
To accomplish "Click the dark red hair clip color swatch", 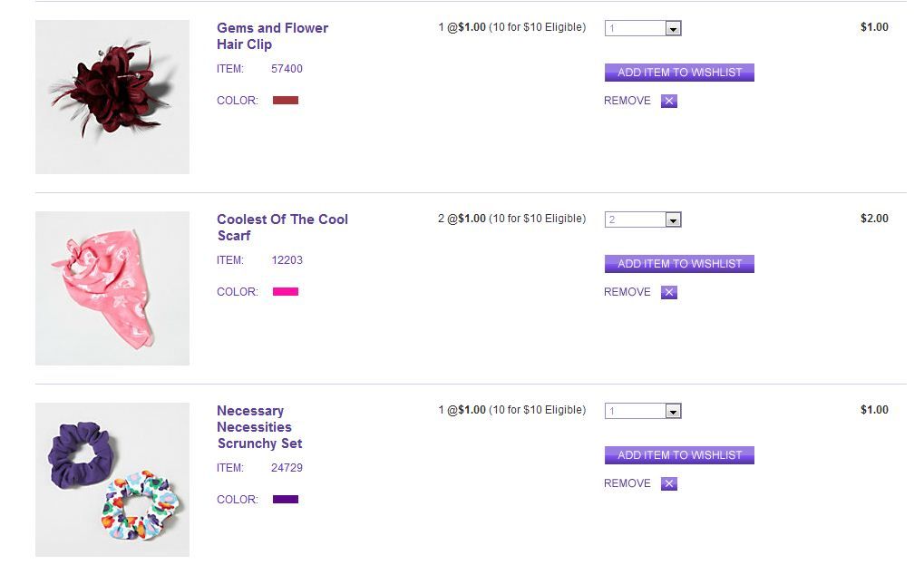I will (x=286, y=100).
